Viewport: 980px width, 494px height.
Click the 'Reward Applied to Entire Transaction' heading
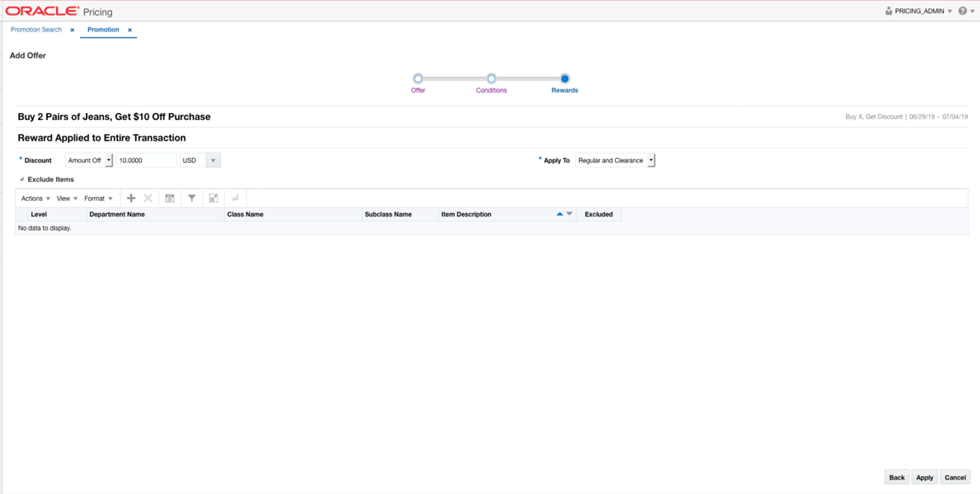(102, 138)
